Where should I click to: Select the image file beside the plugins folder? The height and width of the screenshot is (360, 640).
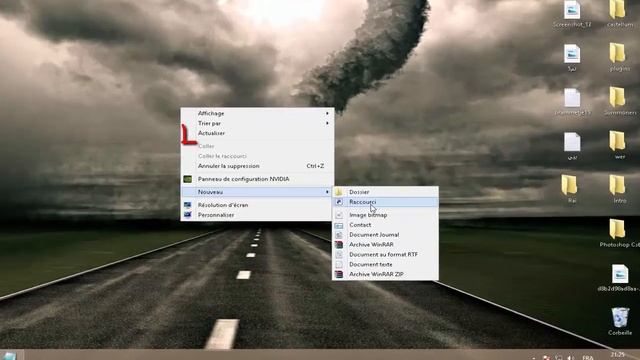(x=572, y=57)
